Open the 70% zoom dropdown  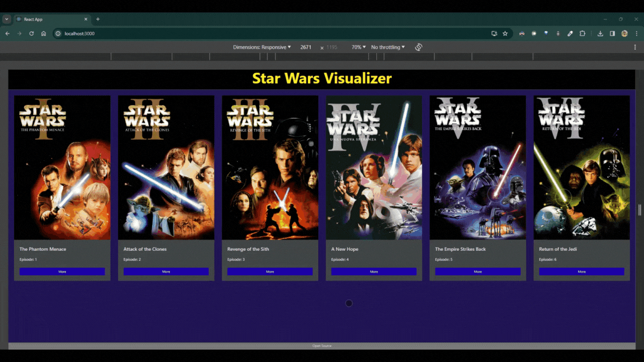[358, 47]
